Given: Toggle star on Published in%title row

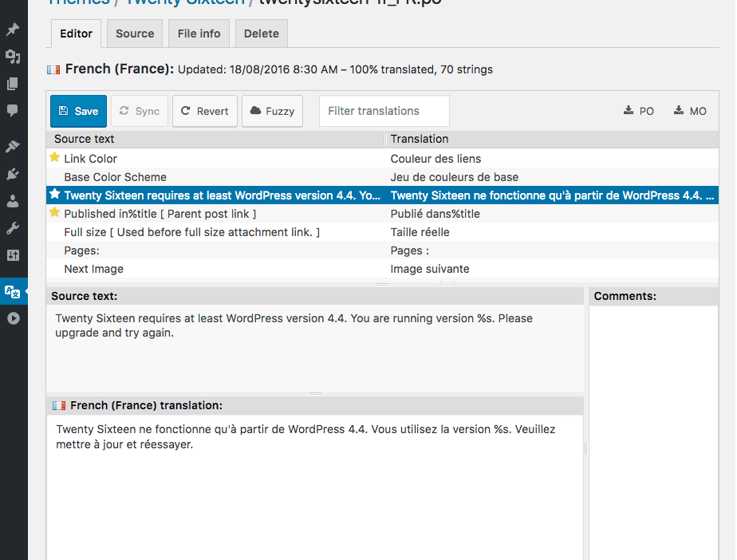Looking at the screenshot, I should click(54, 212).
